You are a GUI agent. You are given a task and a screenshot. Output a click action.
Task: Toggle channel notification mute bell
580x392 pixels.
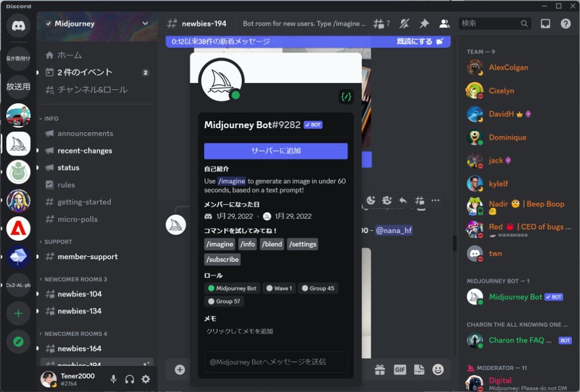click(x=404, y=24)
